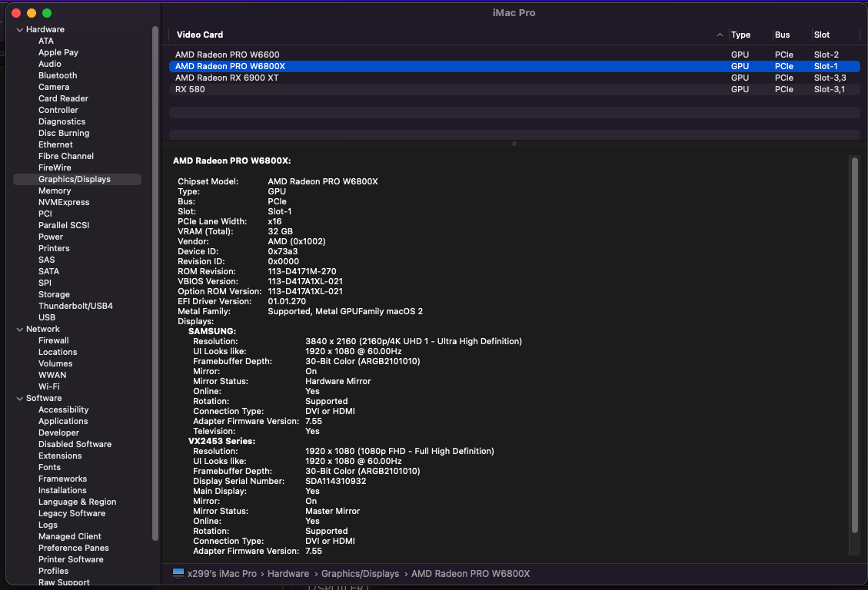868x590 pixels.
Task: Select Applications under Software
Action: point(63,421)
